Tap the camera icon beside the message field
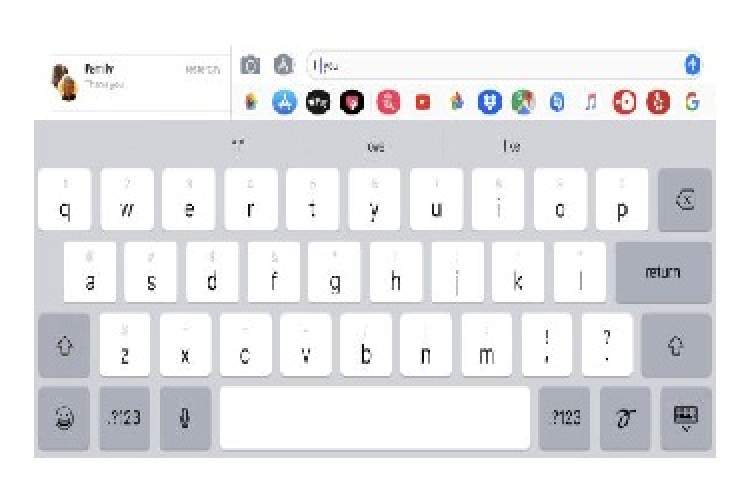 [x=250, y=65]
